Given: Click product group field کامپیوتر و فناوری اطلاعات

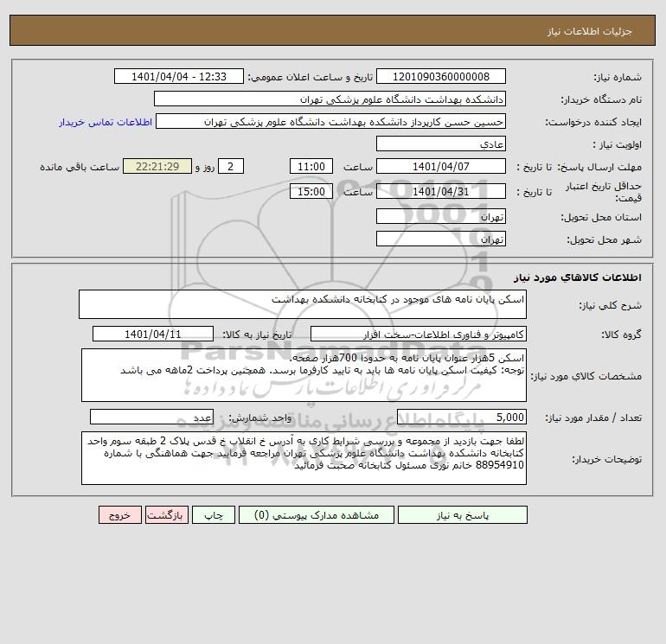Looking at the screenshot, I should click(419, 334).
